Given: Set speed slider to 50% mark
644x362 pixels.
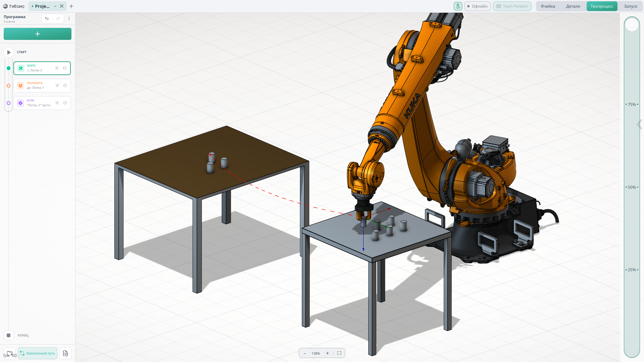Looking at the screenshot, I should tap(632, 187).
